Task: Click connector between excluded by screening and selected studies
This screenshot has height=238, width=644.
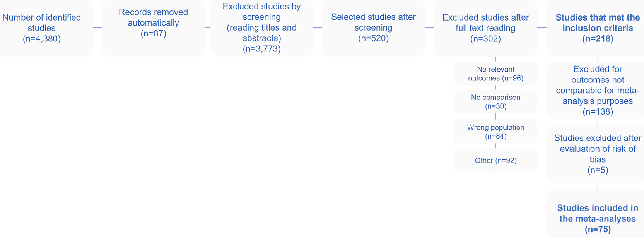Action: tap(318, 28)
